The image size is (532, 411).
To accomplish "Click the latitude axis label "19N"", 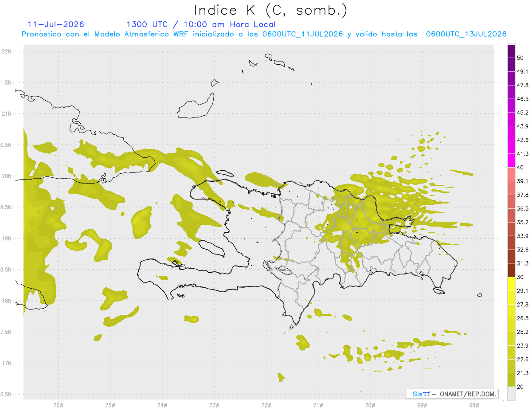I will (x=7, y=239).
